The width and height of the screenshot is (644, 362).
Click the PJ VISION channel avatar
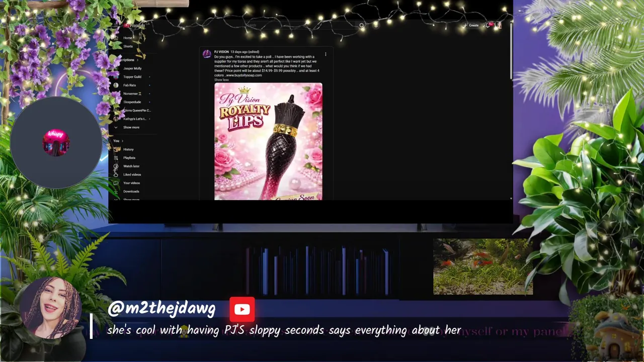tap(207, 54)
